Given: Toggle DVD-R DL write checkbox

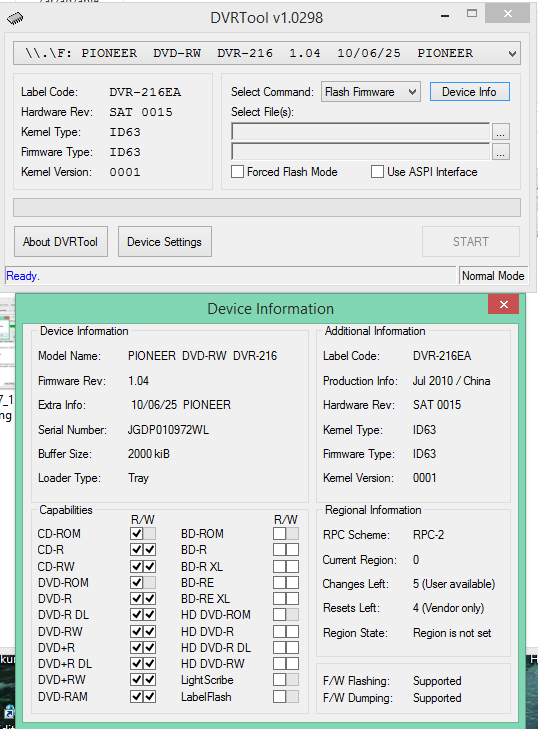Looking at the screenshot, I should [150, 615].
